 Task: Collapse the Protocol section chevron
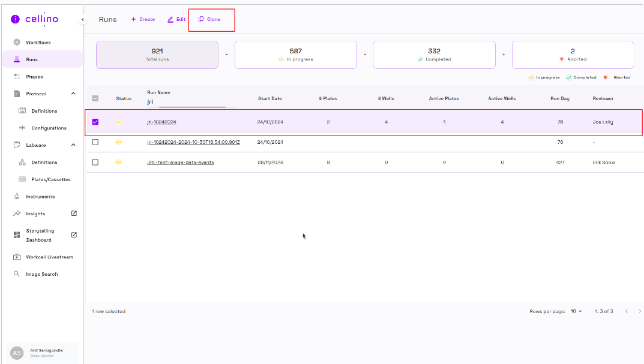pos(73,94)
